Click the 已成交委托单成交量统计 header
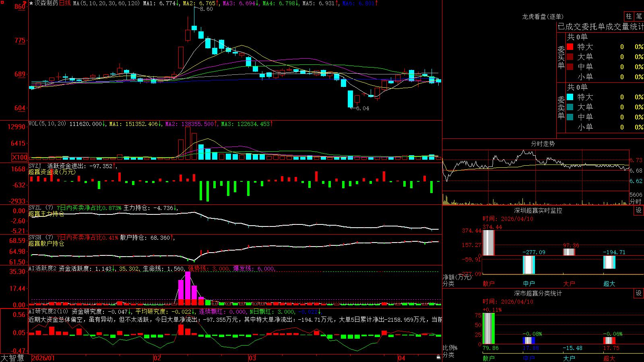Image resolution: width=644 pixels, height=362 pixels. (x=601, y=27)
